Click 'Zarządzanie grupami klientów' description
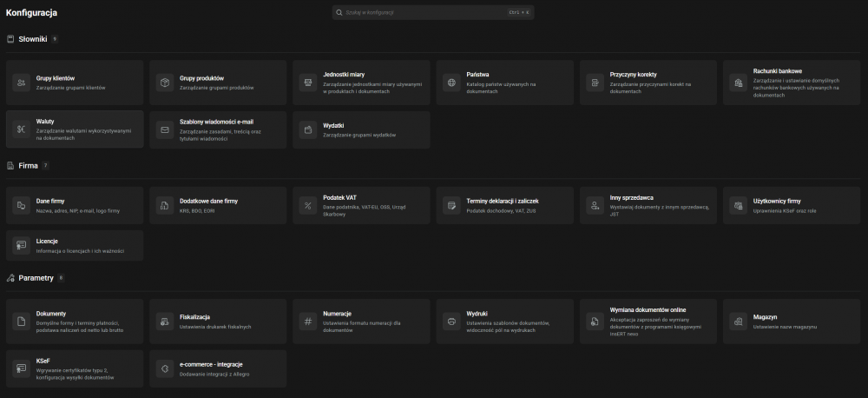Screen dimensions: 868x398 coord(71,88)
